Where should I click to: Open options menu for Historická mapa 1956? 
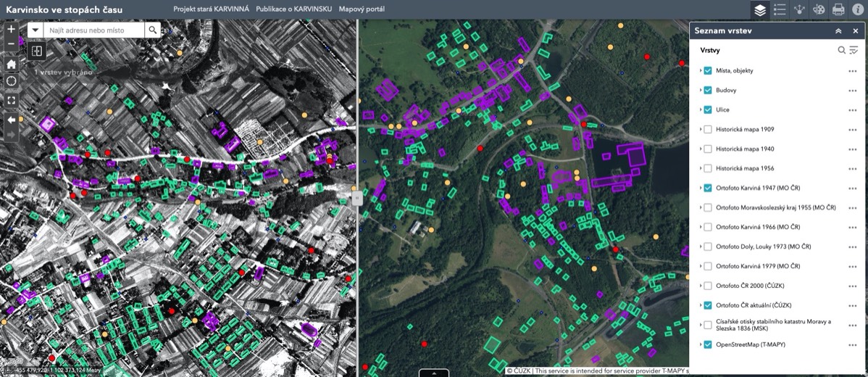[852, 168]
